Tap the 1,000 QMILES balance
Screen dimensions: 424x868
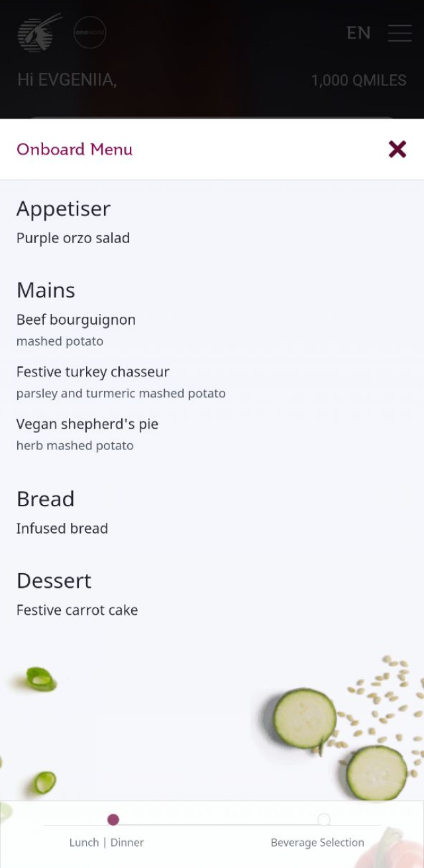point(359,80)
